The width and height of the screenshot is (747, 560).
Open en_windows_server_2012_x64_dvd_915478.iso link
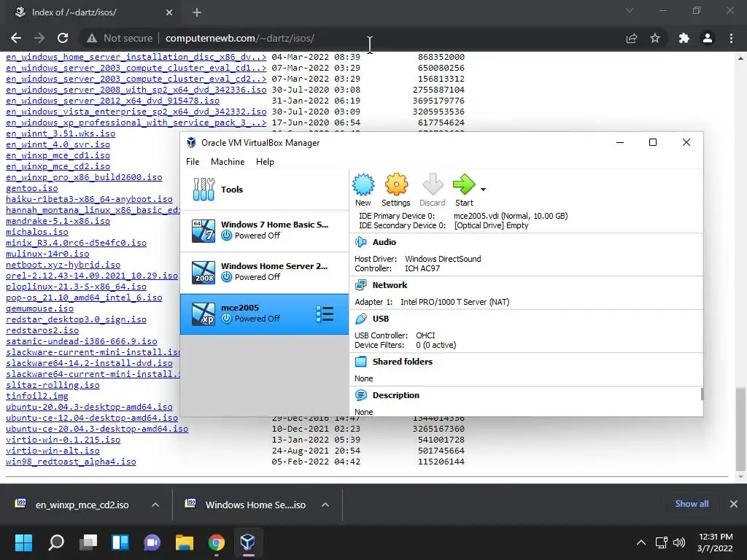click(x=112, y=101)
